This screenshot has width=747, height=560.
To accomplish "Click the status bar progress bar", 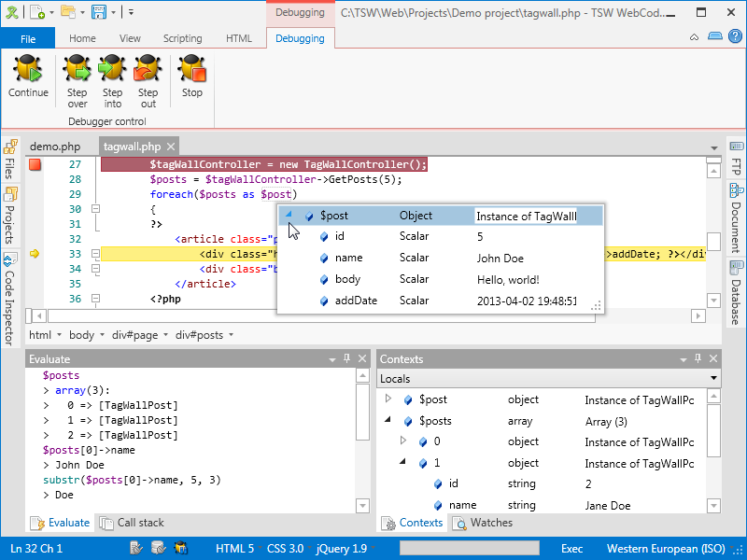I will tap(470, 549).
